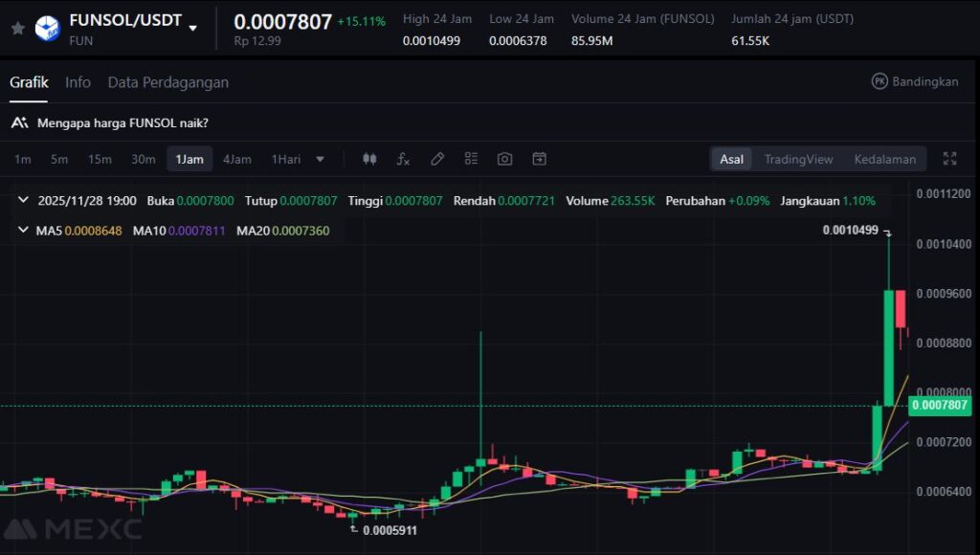
Task: Switch chart mode to TradingView
Action: tap(798, 159)
